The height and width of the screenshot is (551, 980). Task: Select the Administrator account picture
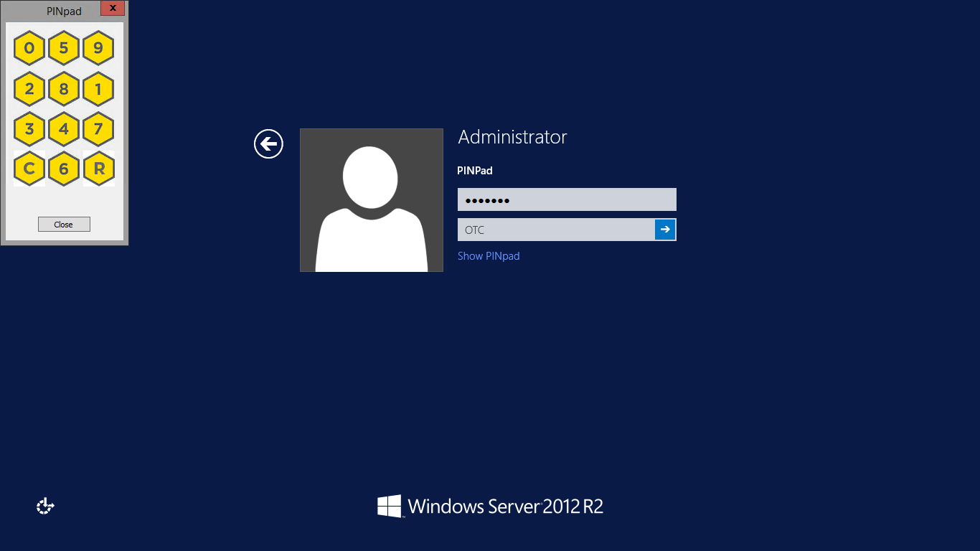click(371, 199)
